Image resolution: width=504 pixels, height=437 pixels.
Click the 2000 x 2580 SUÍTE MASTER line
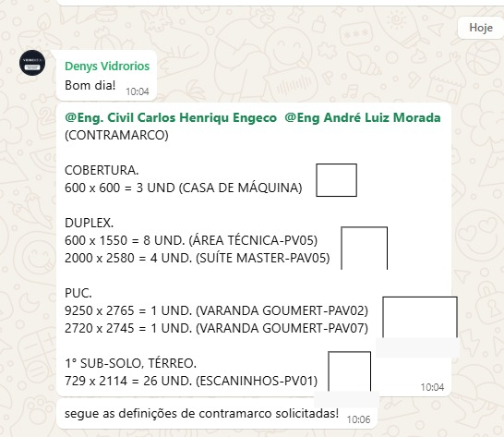(197, 258)
